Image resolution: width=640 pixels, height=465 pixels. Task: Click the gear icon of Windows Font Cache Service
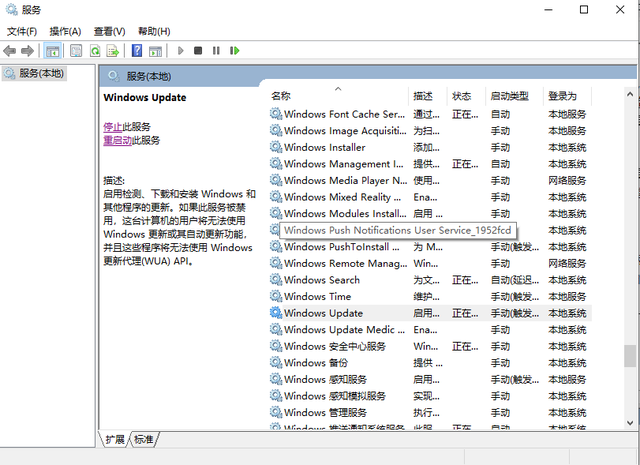(276, 114)
